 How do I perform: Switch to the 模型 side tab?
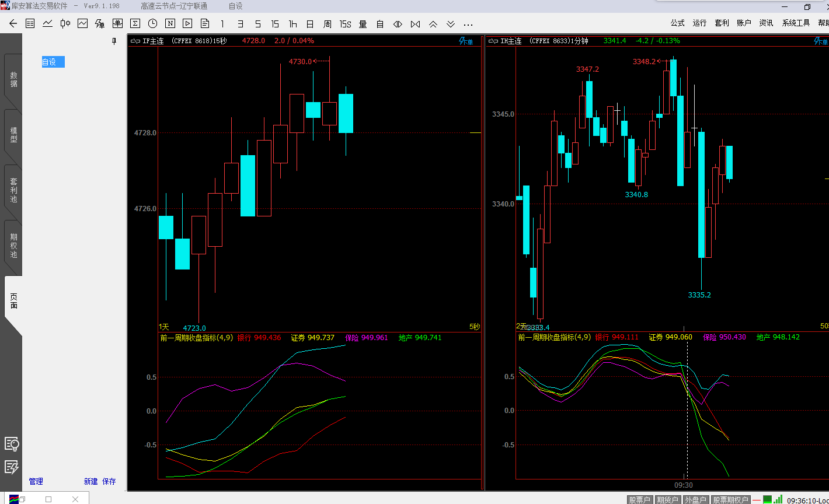click(x=13, y=135)
